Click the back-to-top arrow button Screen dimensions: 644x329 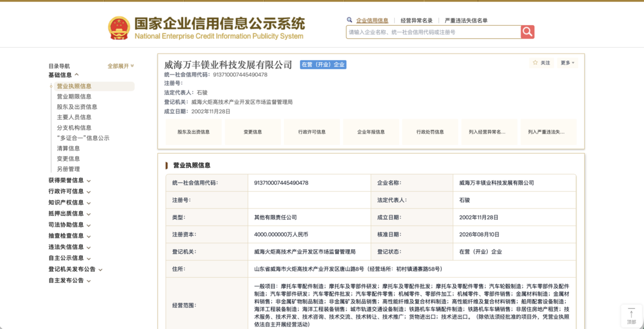click(x=631, y=315)
